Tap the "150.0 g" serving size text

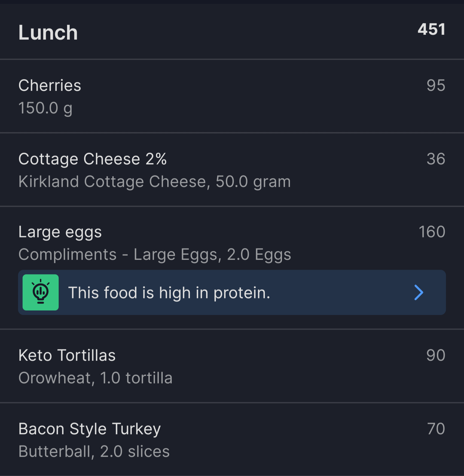coord(46,109)
